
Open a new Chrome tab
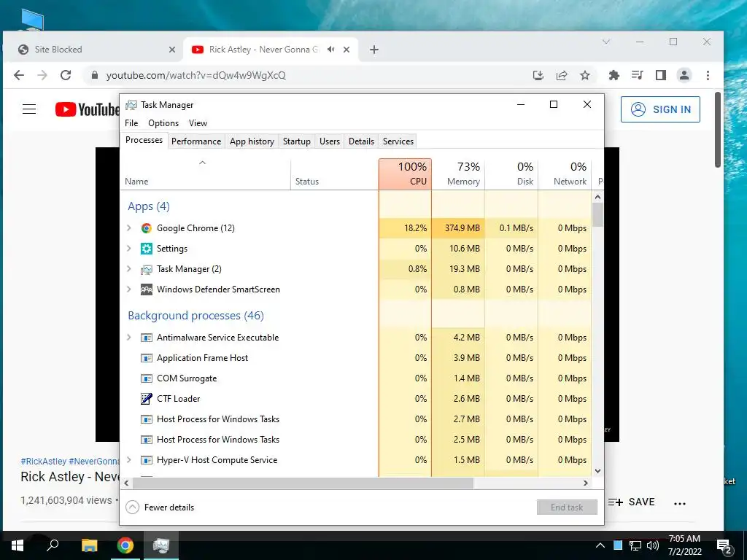[374, 50]
